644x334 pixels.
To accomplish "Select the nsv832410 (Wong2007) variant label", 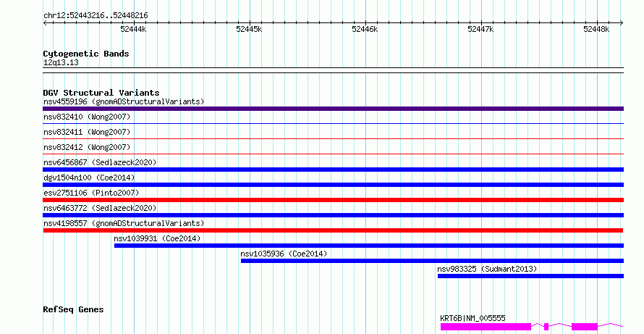I will 87,117.
